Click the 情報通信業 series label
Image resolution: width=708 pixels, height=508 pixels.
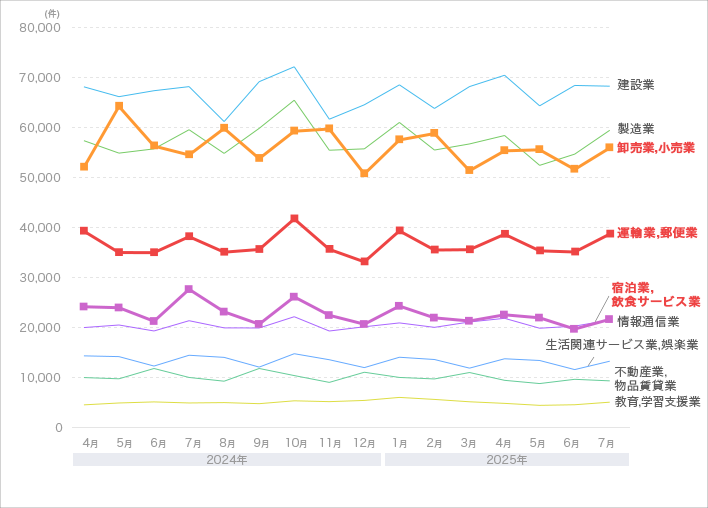tap(648, 322)
